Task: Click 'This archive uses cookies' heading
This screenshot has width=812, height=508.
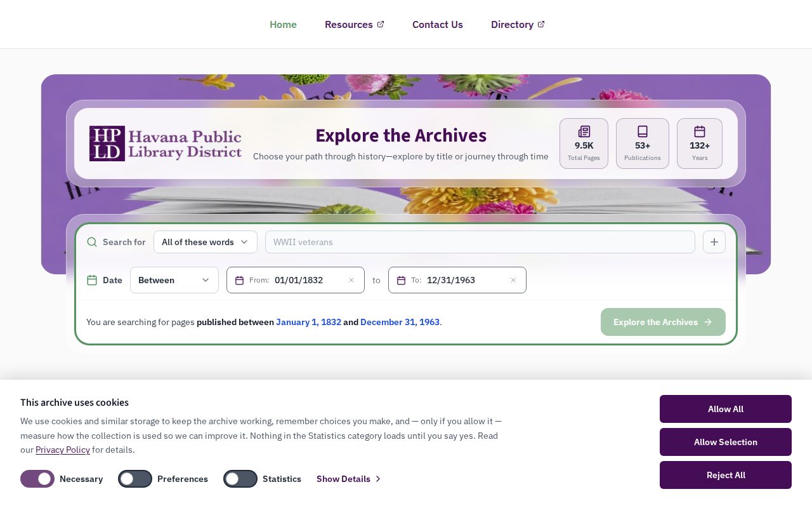Action: [74, 403]
